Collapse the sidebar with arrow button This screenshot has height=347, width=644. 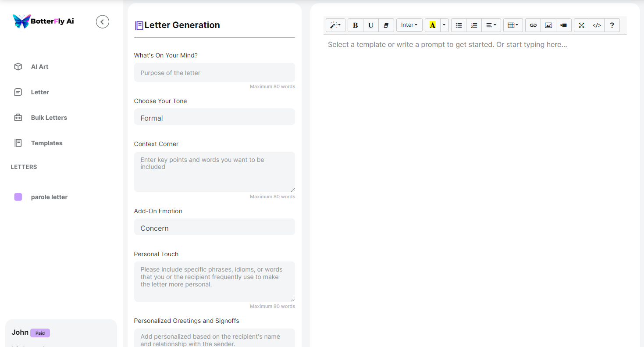point(103,21)
